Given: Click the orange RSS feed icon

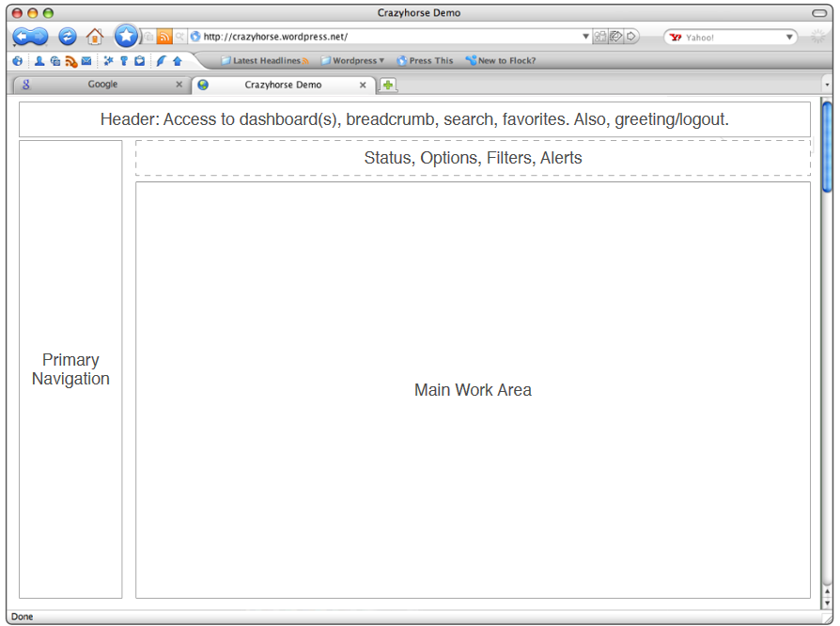Looking at the screenshot, I should coord(164,37).
